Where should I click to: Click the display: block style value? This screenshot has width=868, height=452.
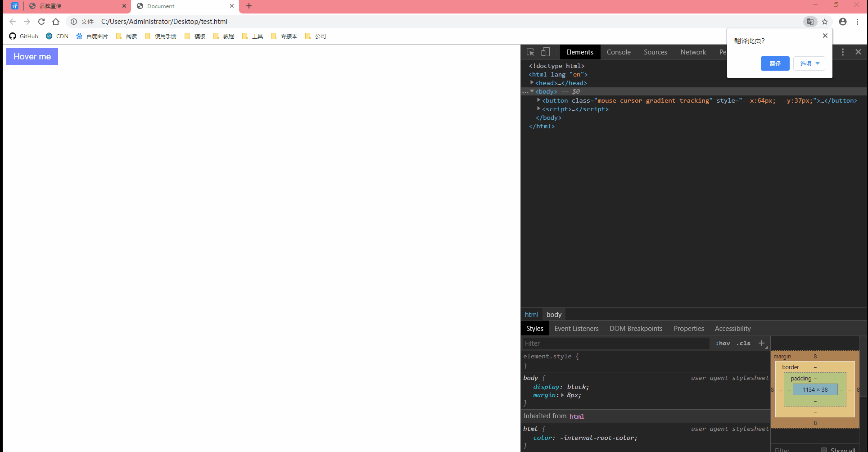coord(577,387)
